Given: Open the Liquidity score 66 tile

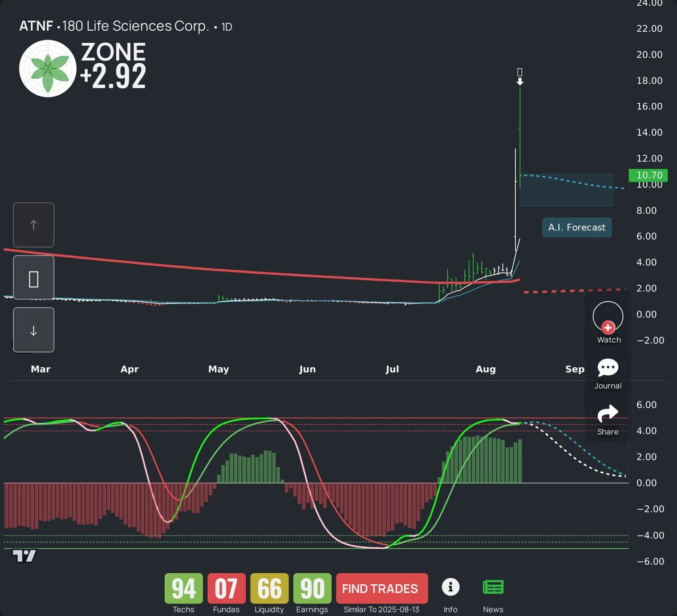Looking at the screenshot, I should pyautogui.click(x=269, y=589).
